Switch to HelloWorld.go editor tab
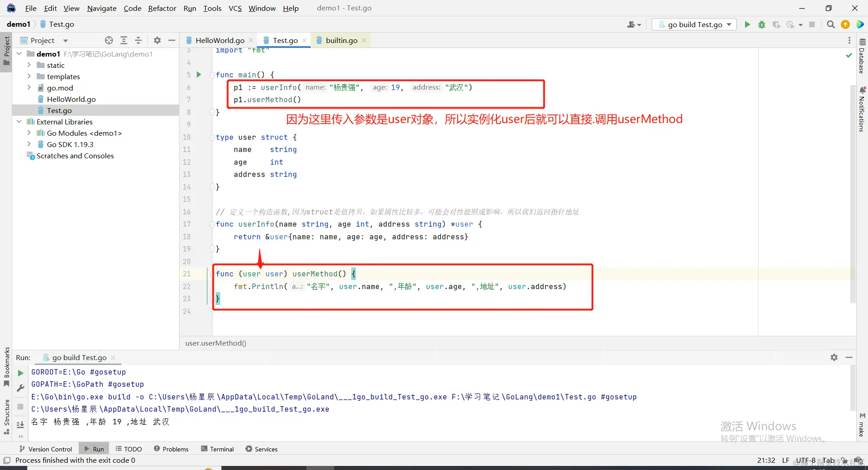 click(x=220, y=40)
